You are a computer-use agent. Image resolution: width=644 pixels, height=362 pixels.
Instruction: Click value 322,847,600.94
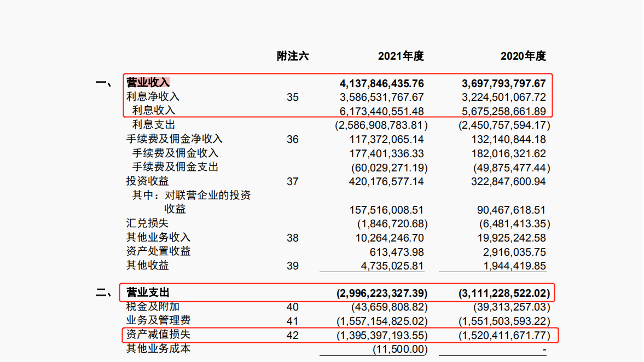pyautogui.click(x=508, y=182)
